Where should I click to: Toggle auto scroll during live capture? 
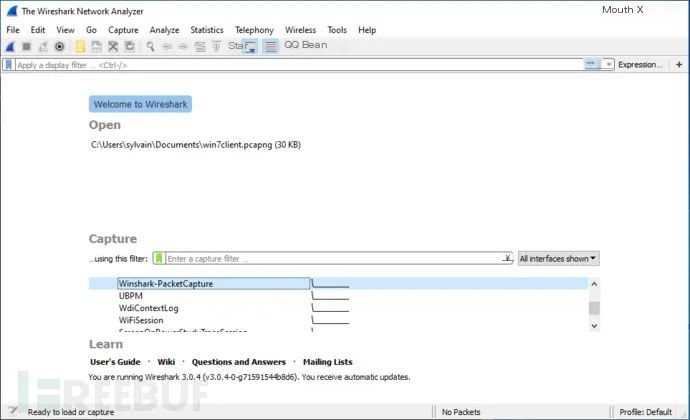tap(250, 46)
